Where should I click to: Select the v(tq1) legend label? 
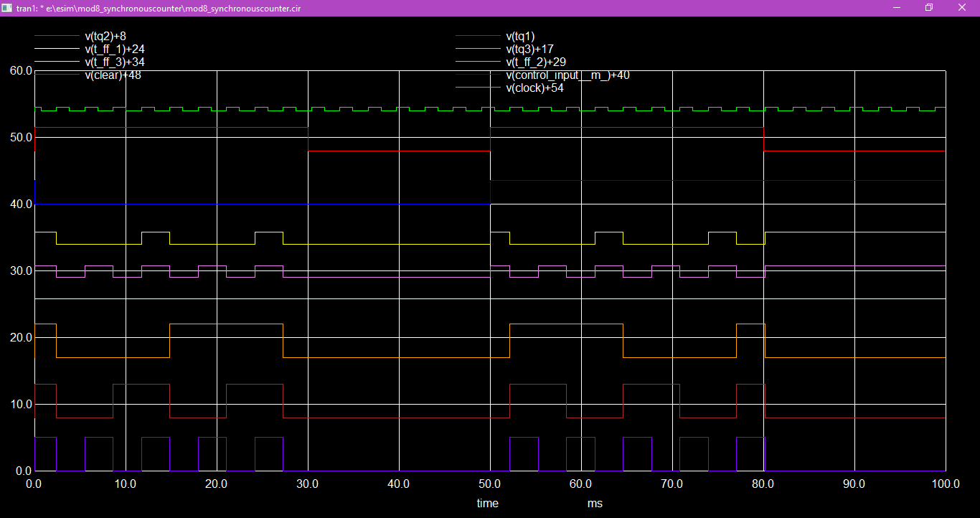(x=520, y=36)
